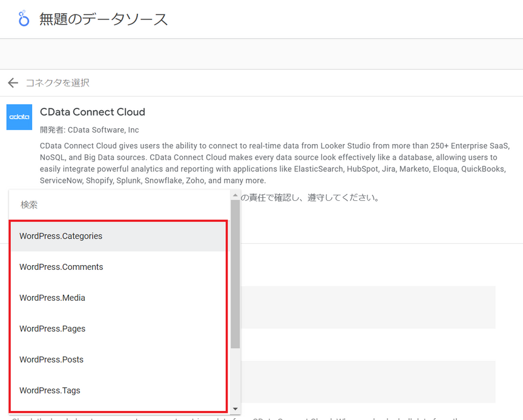Click the back arrow beside コネクタを選択
The height and width of the screenshot is (420, 523).
click(13, 83)
